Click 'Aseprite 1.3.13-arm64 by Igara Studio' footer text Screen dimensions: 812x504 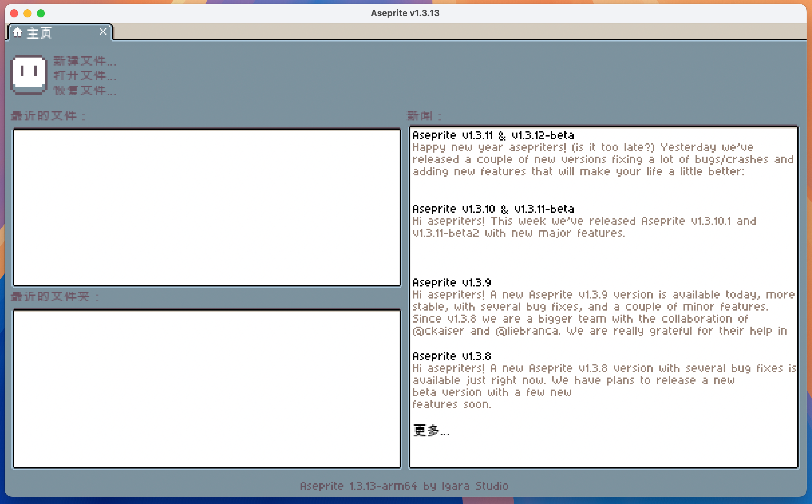tap(404, 486)
